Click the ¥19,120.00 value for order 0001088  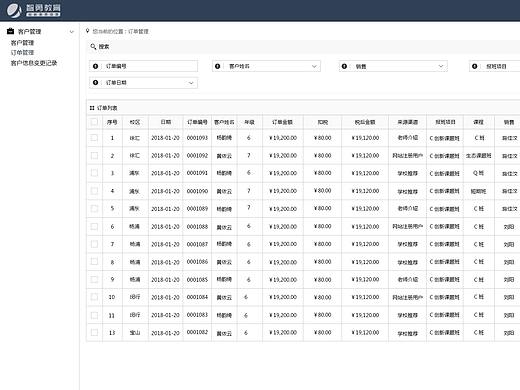point(365,226)
